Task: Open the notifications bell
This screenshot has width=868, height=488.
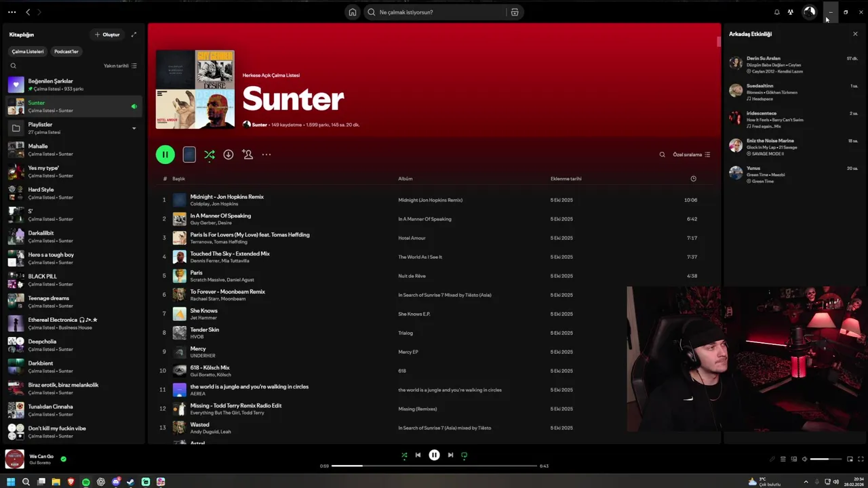Action: coord(776,12)
